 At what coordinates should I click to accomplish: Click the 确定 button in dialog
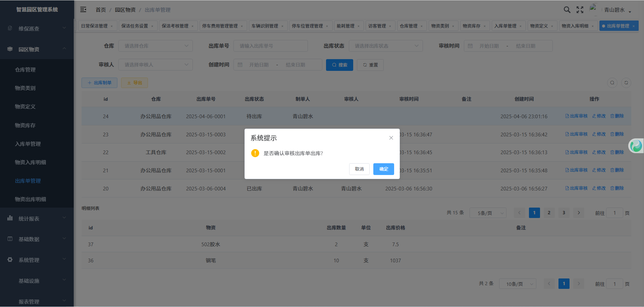tap(383, 169)
